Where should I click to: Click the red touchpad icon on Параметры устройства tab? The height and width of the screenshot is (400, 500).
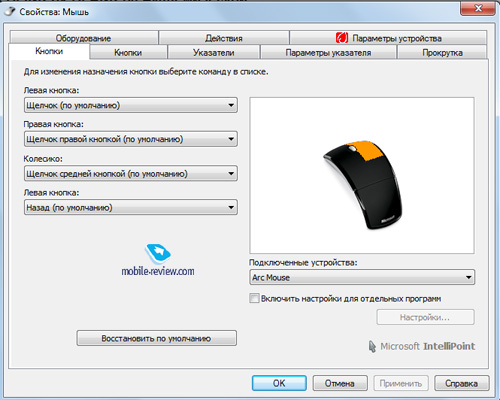pyautogui.click(x=342, y=38)
